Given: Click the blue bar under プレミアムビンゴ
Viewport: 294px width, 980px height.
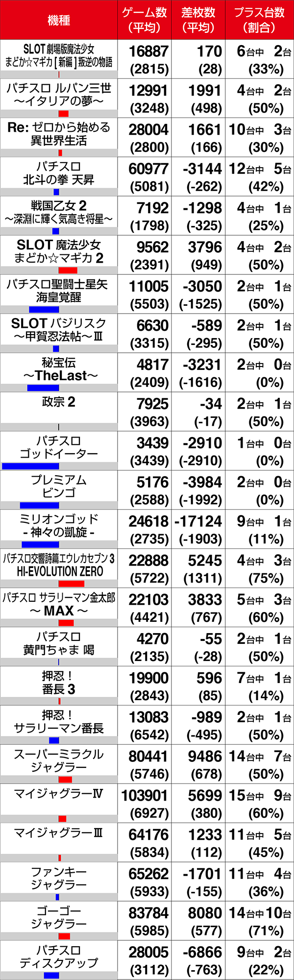Looking at the screenshot, I should point(39,505).
